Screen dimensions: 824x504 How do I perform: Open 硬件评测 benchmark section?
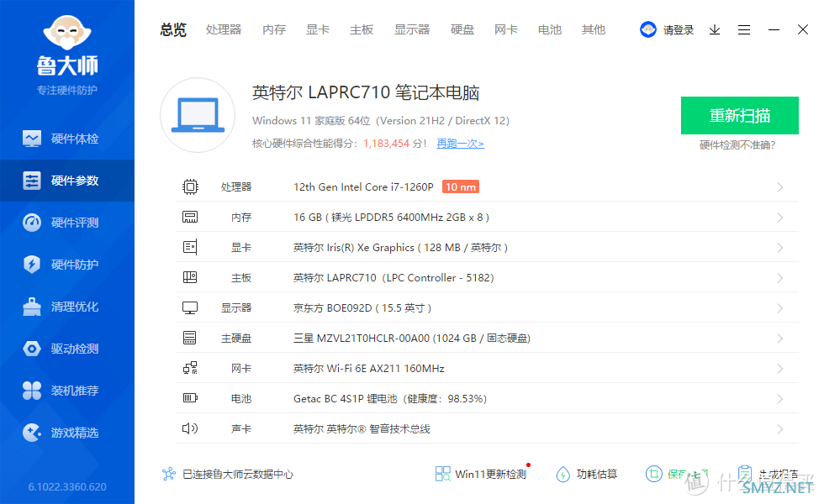pos(67,223)
